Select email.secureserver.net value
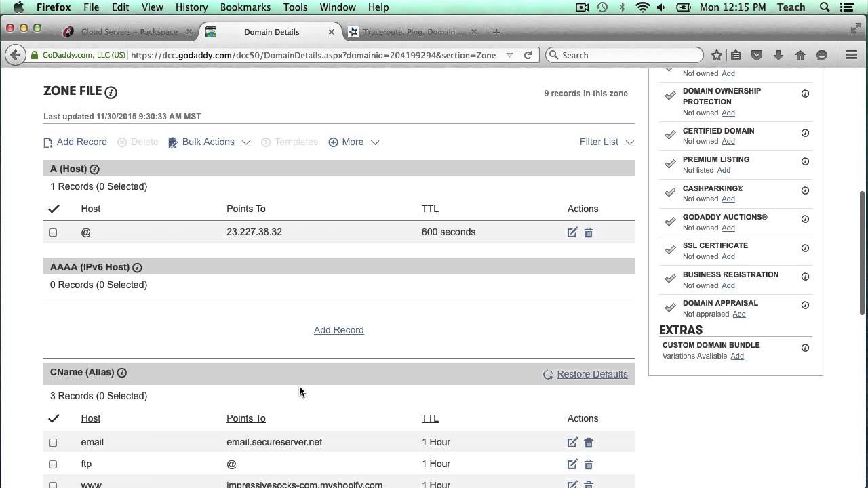Screen dimensions: 868x488 tap(275, 442)
